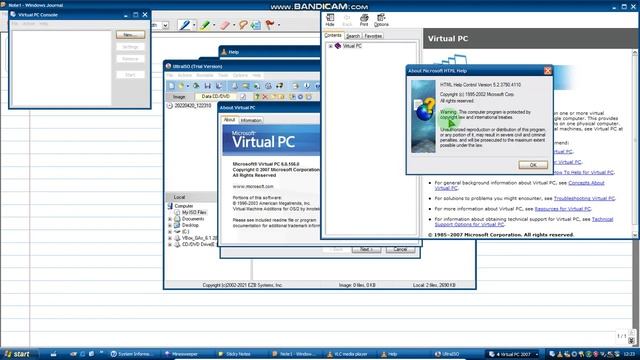This screenshot has width=640, height=360.
Task: Open the Data CD/DVD type selector in UltraISO
Action: pos(216,96)
